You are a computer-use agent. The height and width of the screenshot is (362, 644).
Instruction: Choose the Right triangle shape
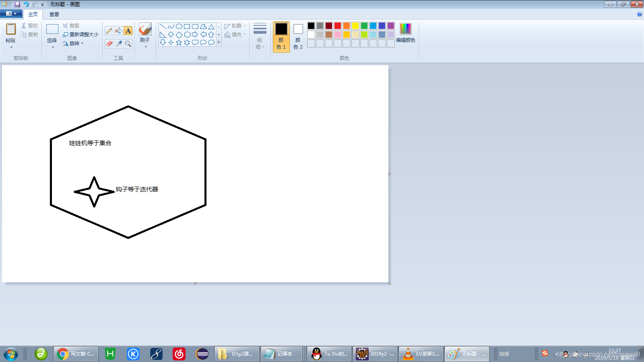coord(163,35)
